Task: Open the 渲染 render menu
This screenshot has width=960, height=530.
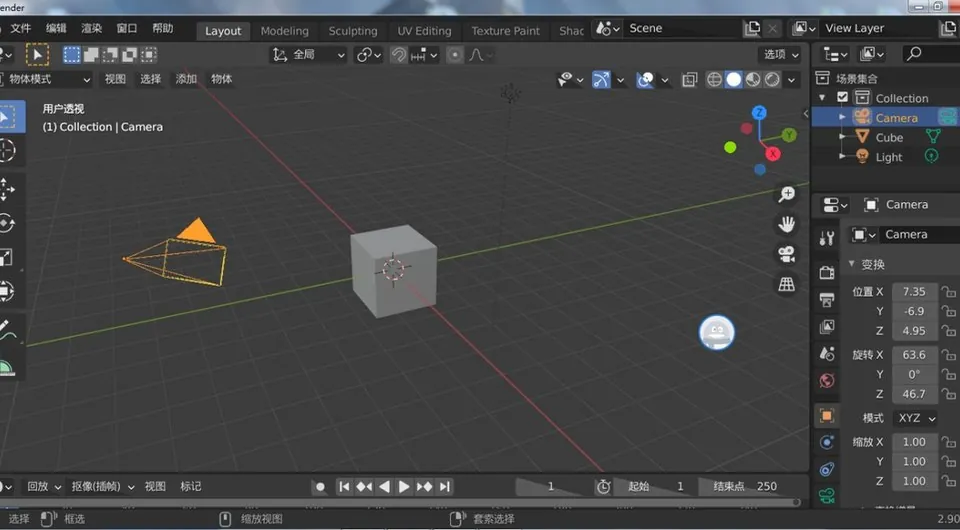Action: click(x=92, y=28)
